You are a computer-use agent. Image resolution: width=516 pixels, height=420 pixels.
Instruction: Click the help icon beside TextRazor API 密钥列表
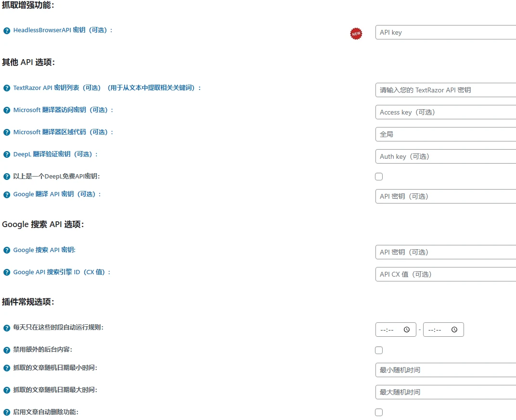pyautogui.click(x=6, y=88)
